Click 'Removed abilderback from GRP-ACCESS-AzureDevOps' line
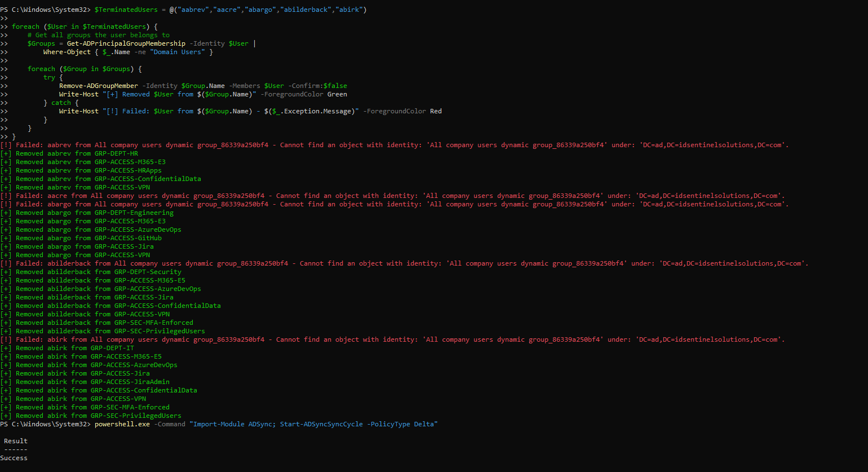The width and height of the screenshot is (868, 472). point(100,289)
